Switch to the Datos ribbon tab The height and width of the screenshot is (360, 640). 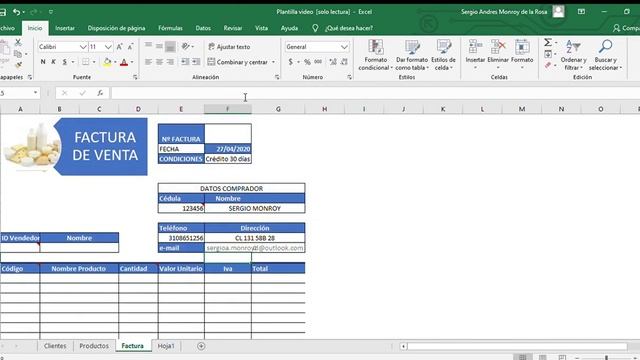click(x=203, y=28)
